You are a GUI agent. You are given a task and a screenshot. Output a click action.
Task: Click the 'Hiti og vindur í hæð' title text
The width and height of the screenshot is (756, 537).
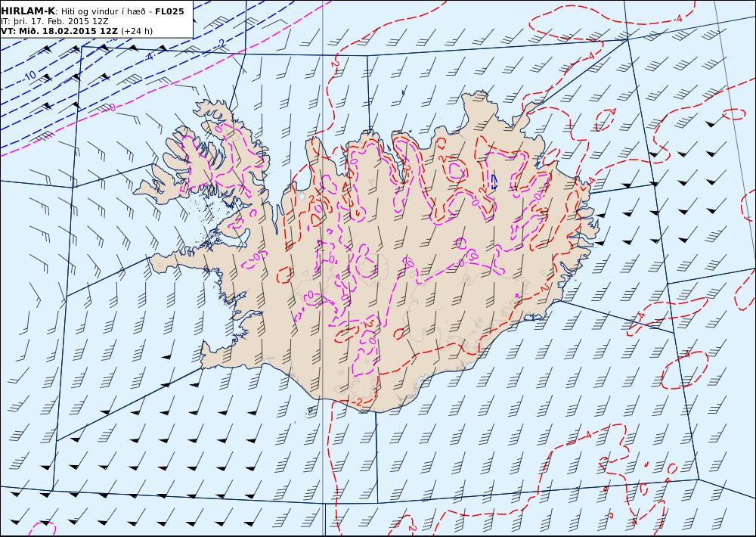point(103,11)
